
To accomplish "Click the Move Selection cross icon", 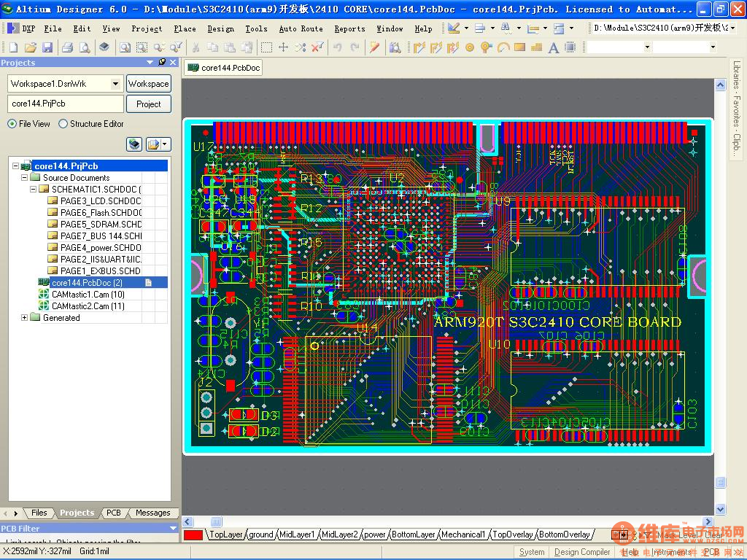I will click(284, 47).
